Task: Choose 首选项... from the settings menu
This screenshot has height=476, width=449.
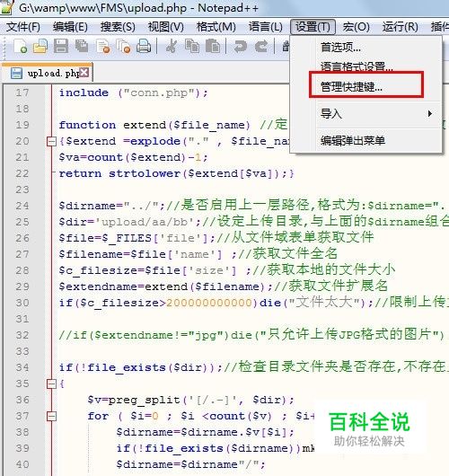Action: [x=365, y=48]
